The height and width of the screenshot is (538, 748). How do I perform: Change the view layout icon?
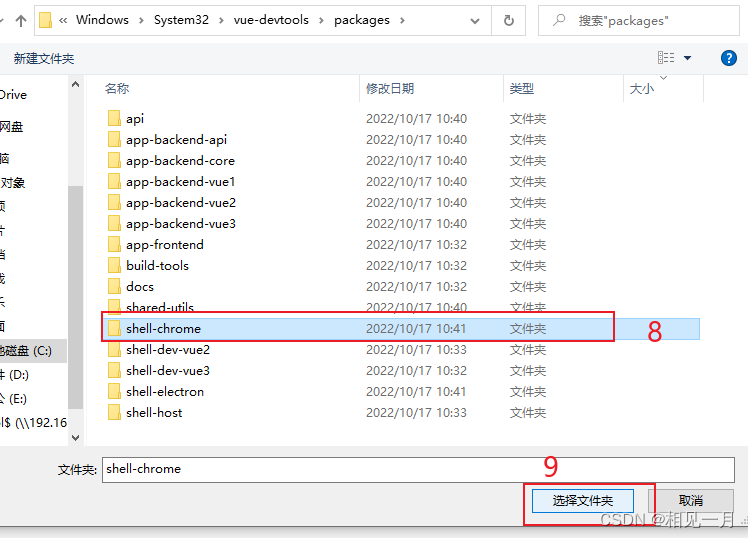[x=666, y=58]
